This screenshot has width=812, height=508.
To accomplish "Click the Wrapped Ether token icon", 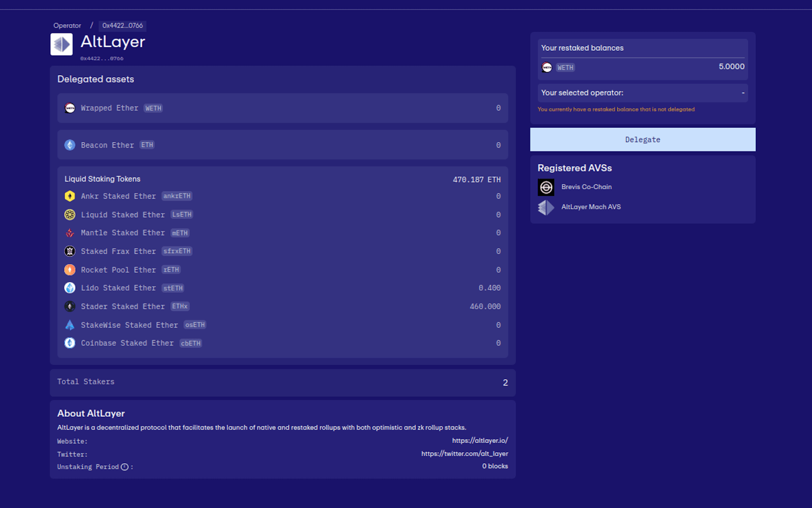I will (x=70, y=108).
